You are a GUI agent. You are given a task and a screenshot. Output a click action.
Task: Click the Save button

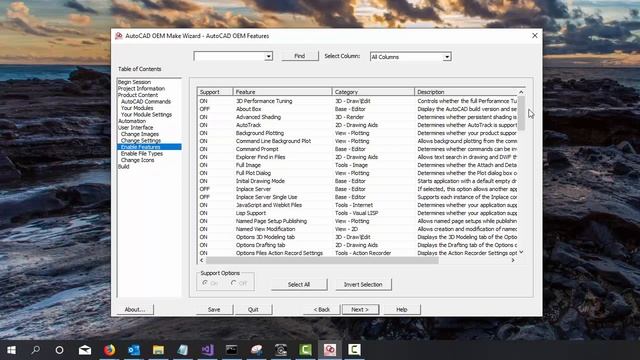click(x=214, y=309)
